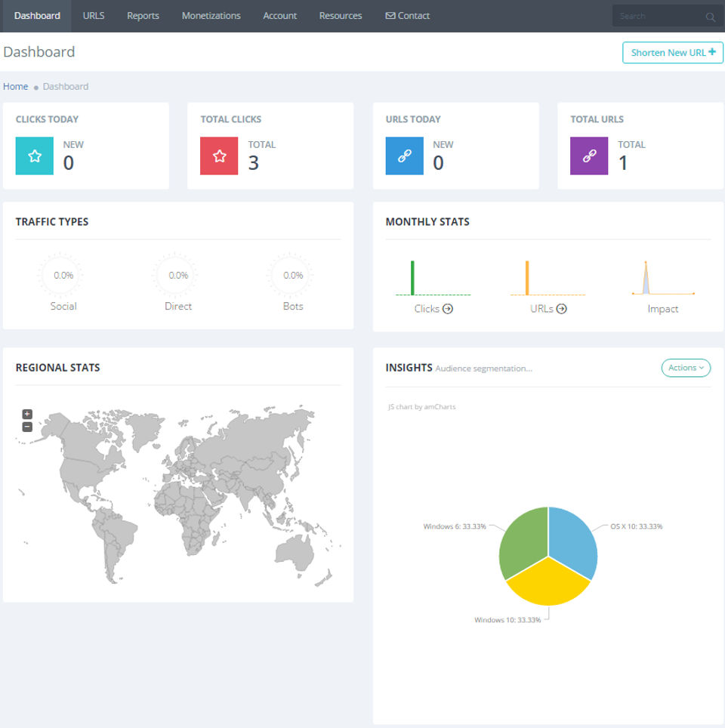Click the 'Windows 10: 33.33%' label
Screen dimensions: 725x728
coord(507,620)
